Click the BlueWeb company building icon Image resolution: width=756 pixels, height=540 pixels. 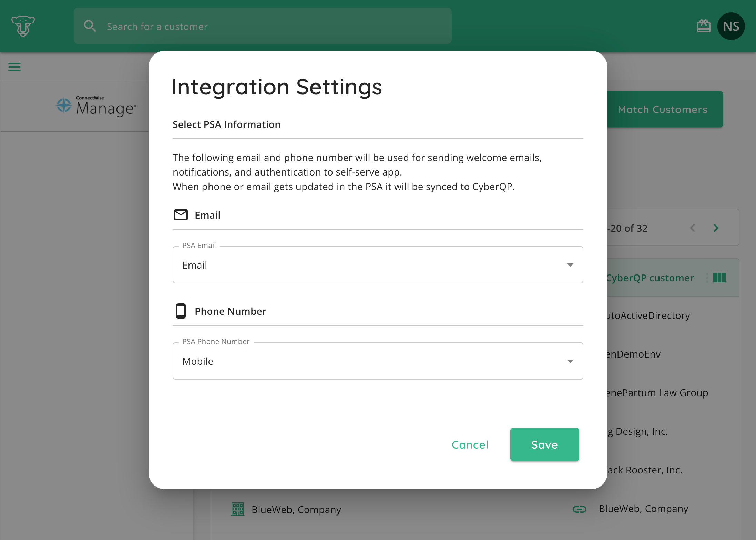pos(237,509)
